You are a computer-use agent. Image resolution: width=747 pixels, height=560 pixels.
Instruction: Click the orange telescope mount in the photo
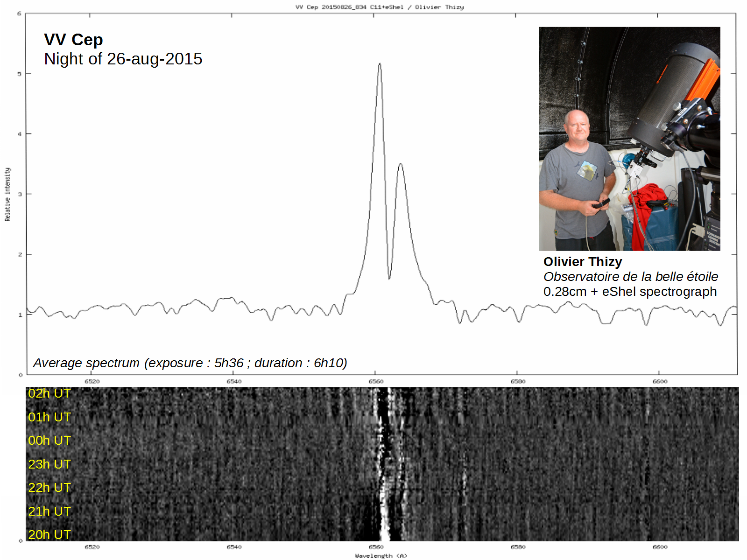coord(705,82)
